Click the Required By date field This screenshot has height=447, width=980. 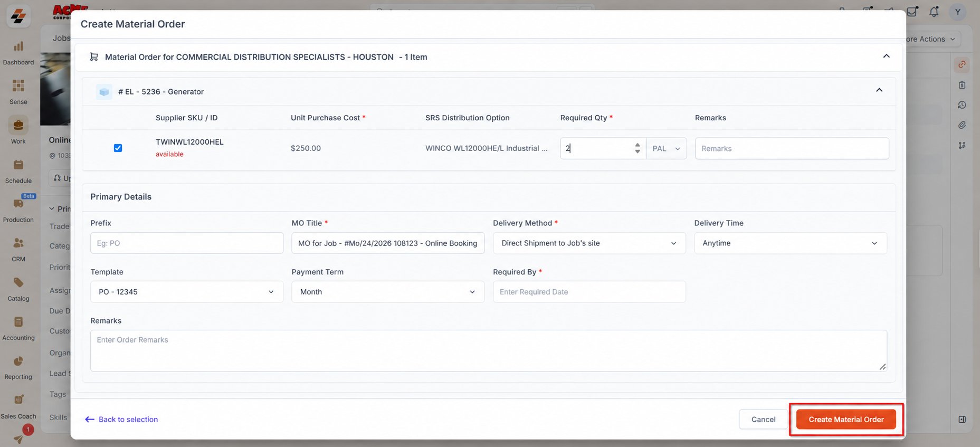tap(589, 292)
